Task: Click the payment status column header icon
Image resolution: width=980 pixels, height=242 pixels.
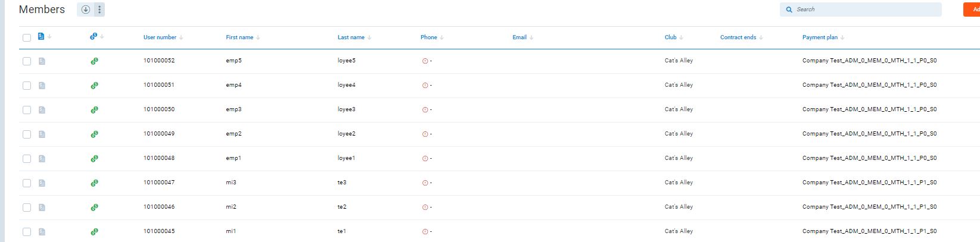Action: 94,37
